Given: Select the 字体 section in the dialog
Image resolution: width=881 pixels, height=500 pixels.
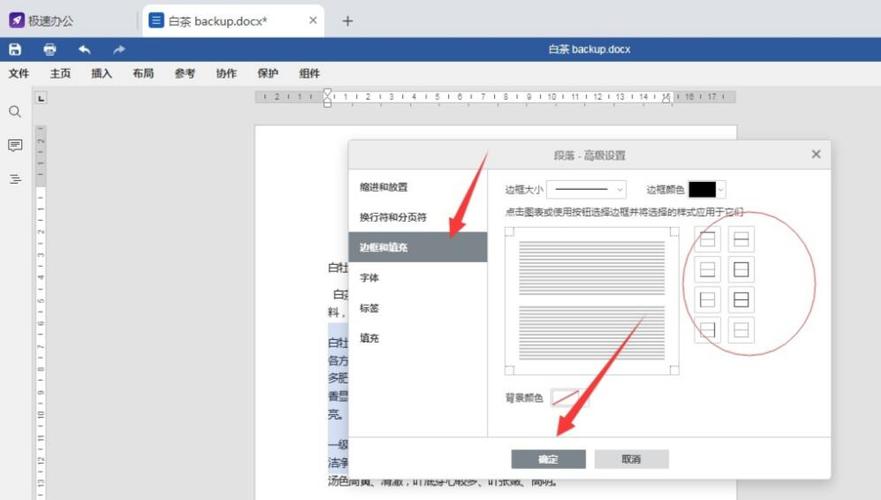Looking at the screenshot, I should [417, 278].
